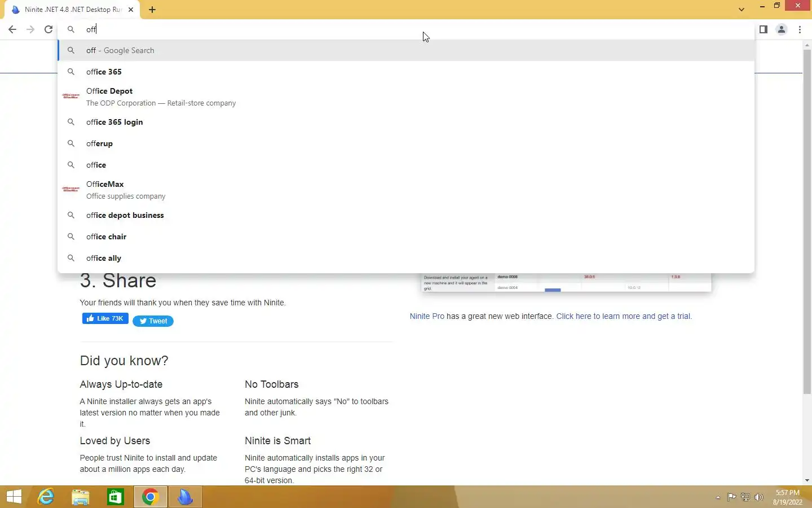Click the forward navigation arrow

(30, 29)
